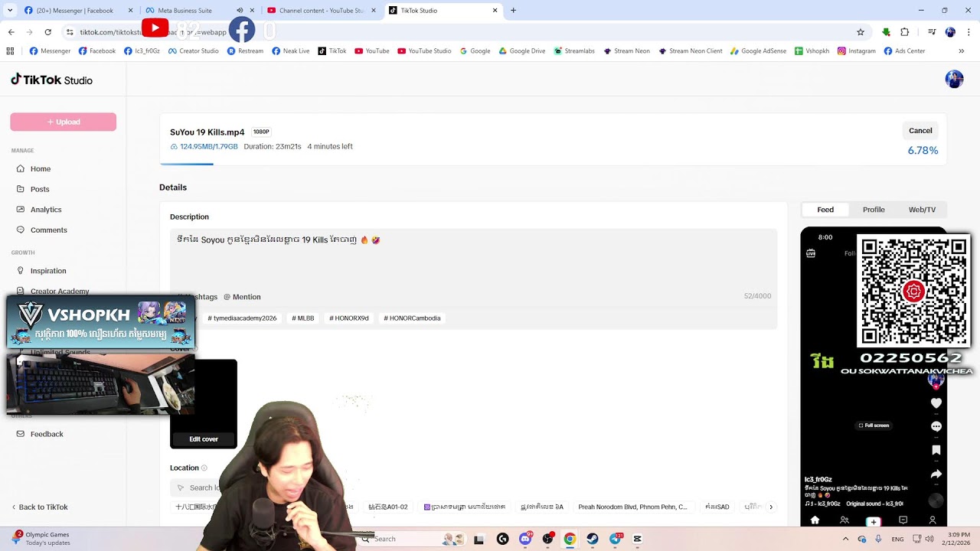Select the #tymediaacademy2026 hashtag suggestion
Screen dimensions: 980x551
tap(242, 318)
